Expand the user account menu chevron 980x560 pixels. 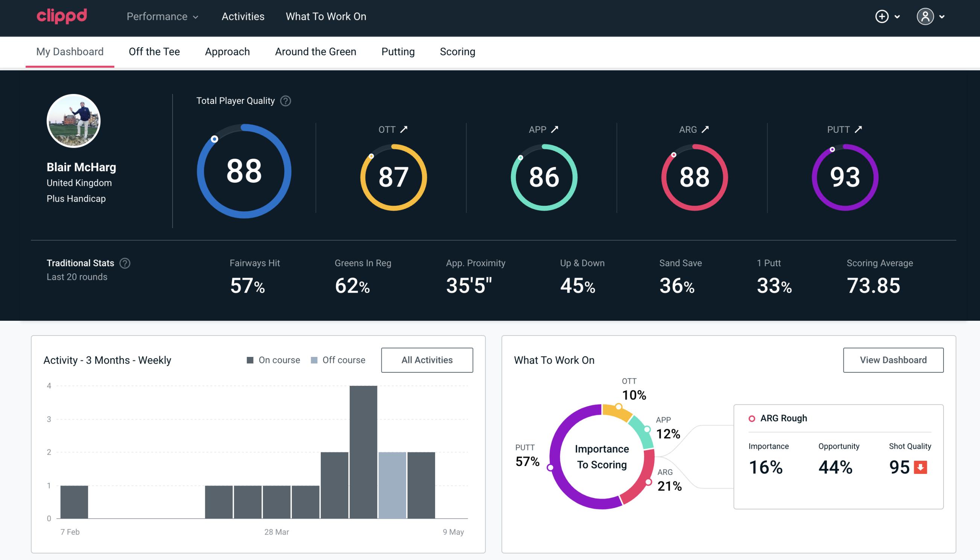942,17
